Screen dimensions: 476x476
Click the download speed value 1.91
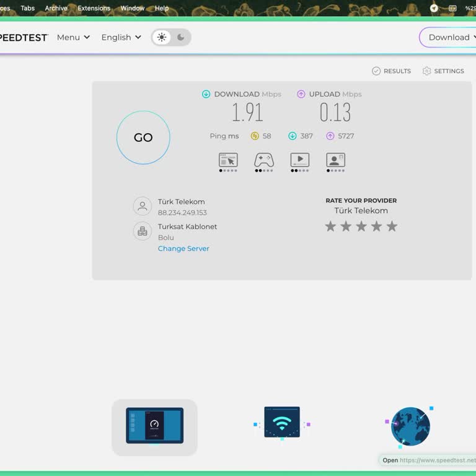point(247,112)
